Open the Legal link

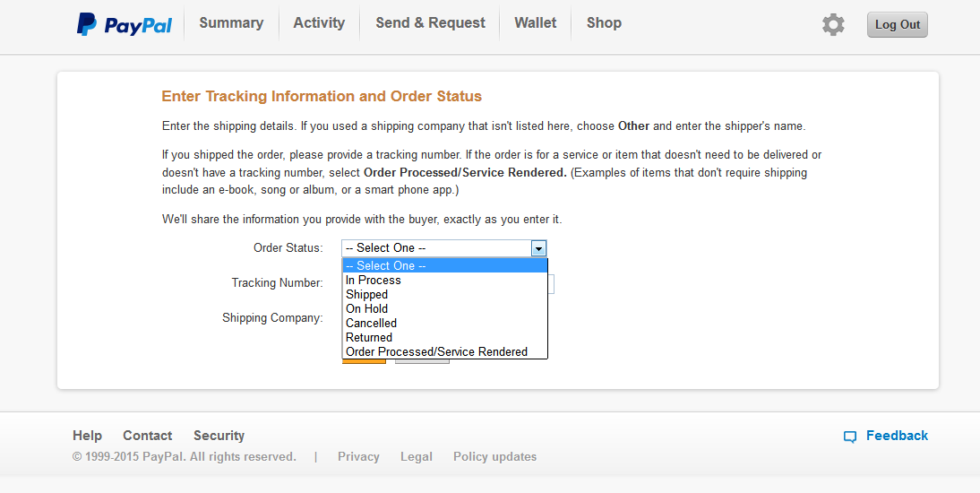(x=417, y=457)
